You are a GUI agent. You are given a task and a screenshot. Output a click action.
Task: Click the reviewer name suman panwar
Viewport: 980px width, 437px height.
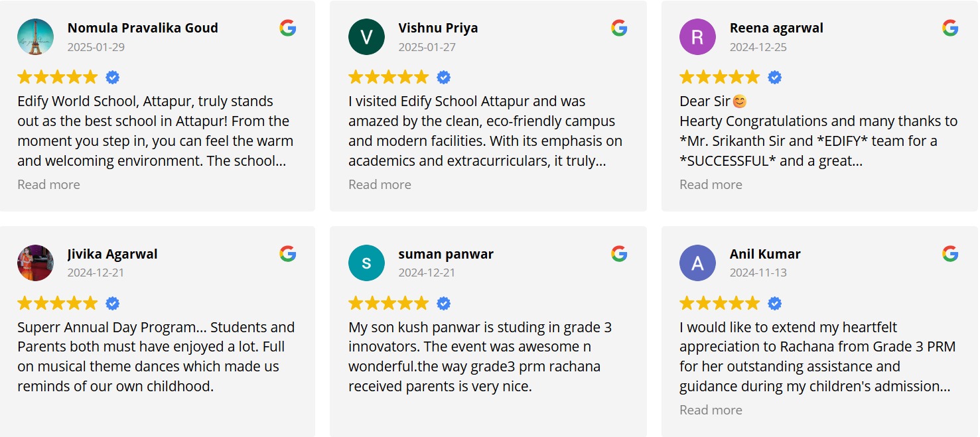[446, 254]
